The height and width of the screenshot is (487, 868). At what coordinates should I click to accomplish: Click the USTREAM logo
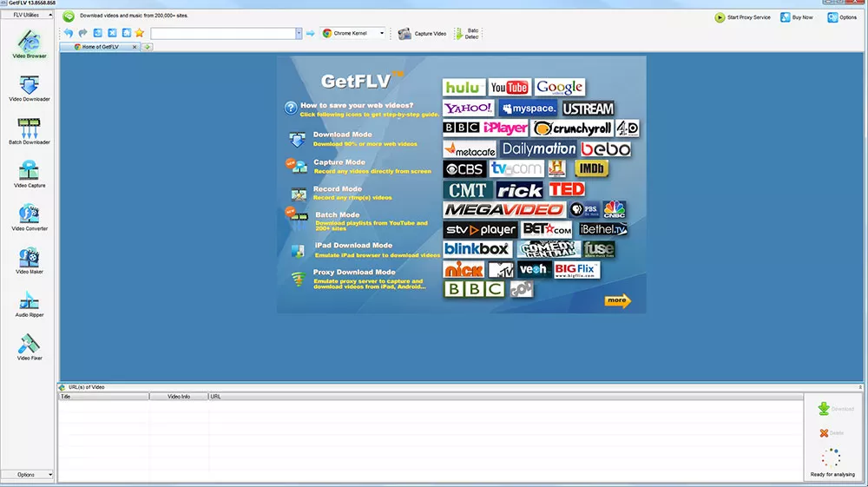pos(588,109)
